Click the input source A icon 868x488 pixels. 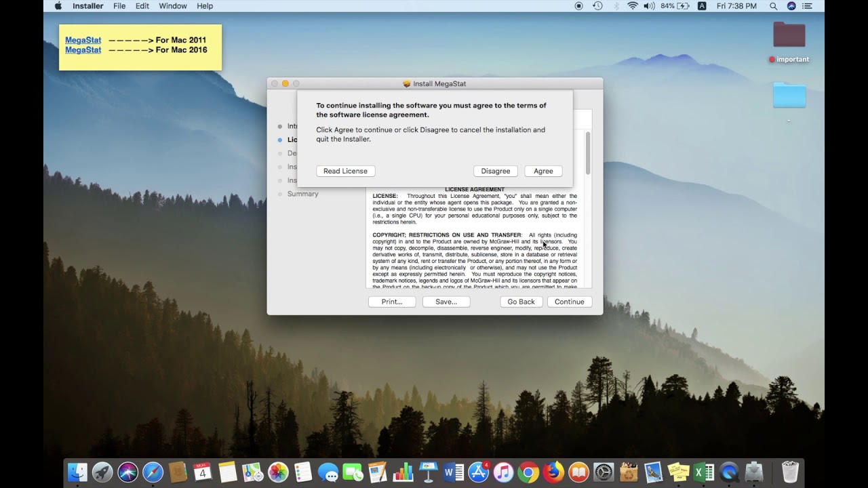click(x=702, y=6)
